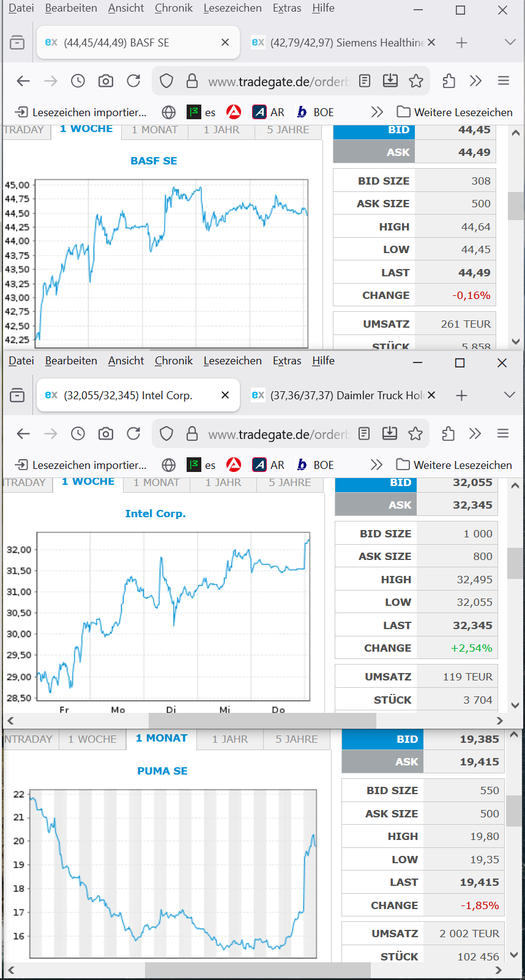Select 1 MONAT for the BASF SE chart
Screen dimensions: 525x980
[154, 130]
